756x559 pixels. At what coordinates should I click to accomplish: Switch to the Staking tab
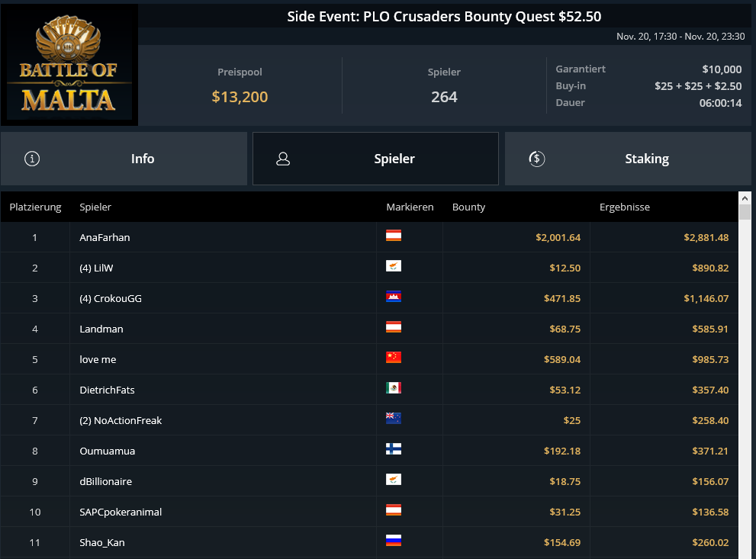coord(628,159)
